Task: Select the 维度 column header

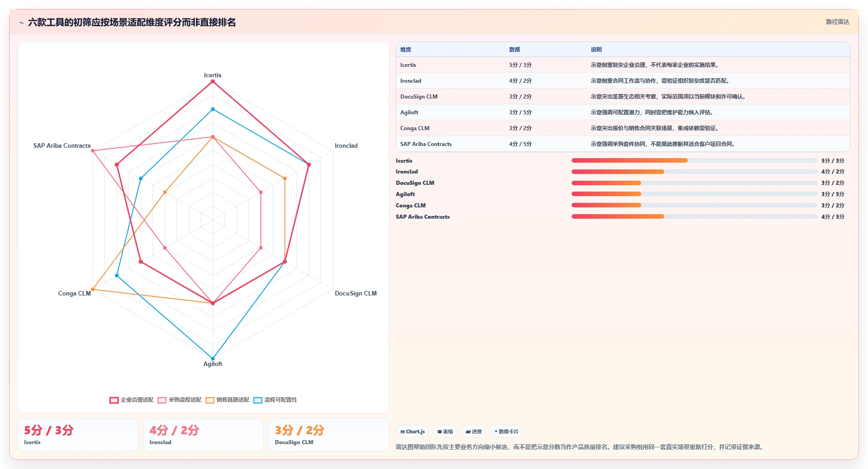Action: (x=406, y=50)
